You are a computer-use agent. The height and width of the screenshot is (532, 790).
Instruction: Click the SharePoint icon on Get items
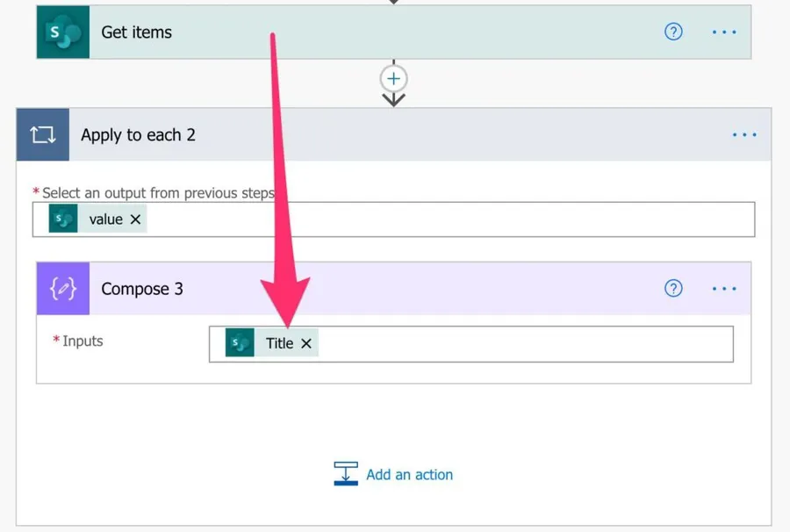(63, 32)
